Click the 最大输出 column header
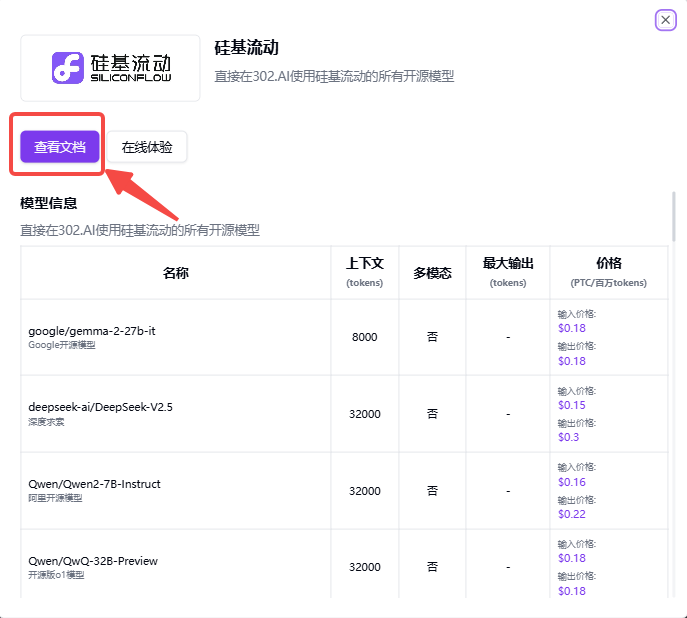687x618 pixels. (x=508, y=263)
